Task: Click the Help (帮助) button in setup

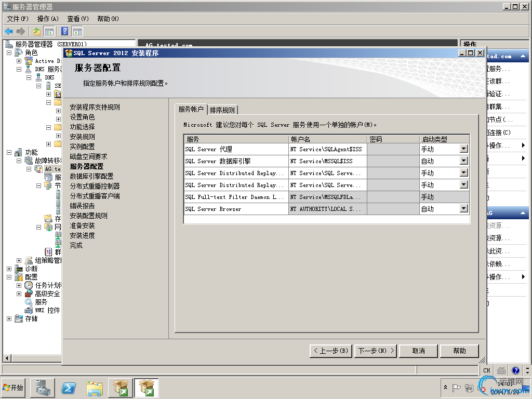Action: click(x=459, y=351)
